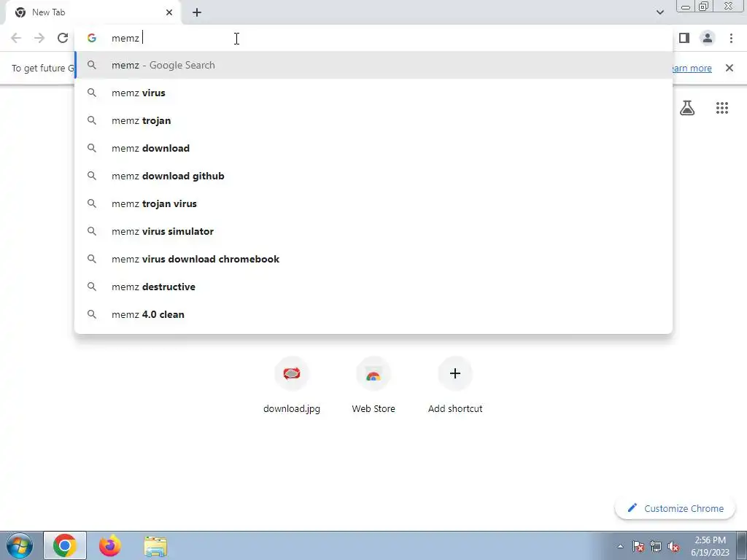The height and width of the screenshot is (560, 747).
Task: Choose the 'memz trojan' suggestion
Action: point(373,120)
